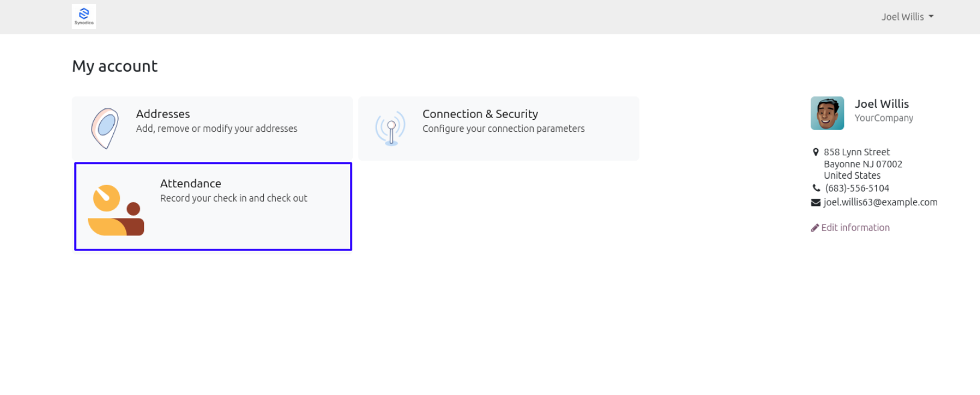Click the Joel Willis name in sidebar

click(x=882, y=104)
